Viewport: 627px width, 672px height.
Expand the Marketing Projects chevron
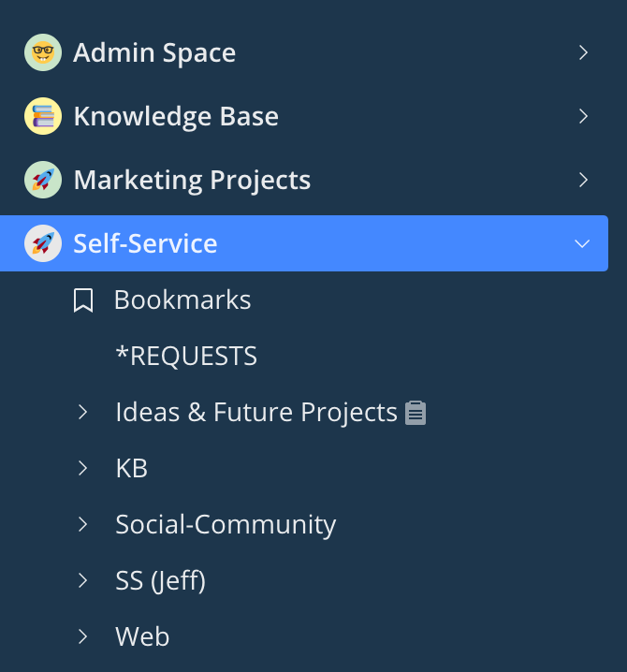583,180
